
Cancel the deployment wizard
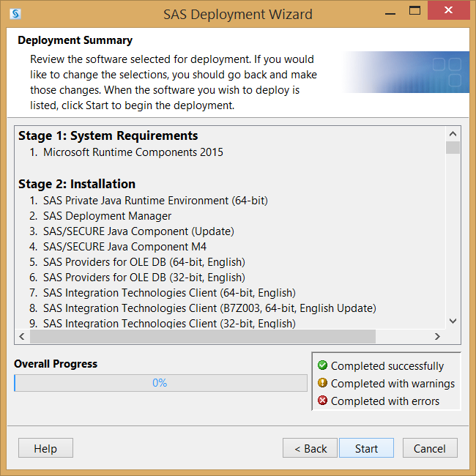coord(430,448)
